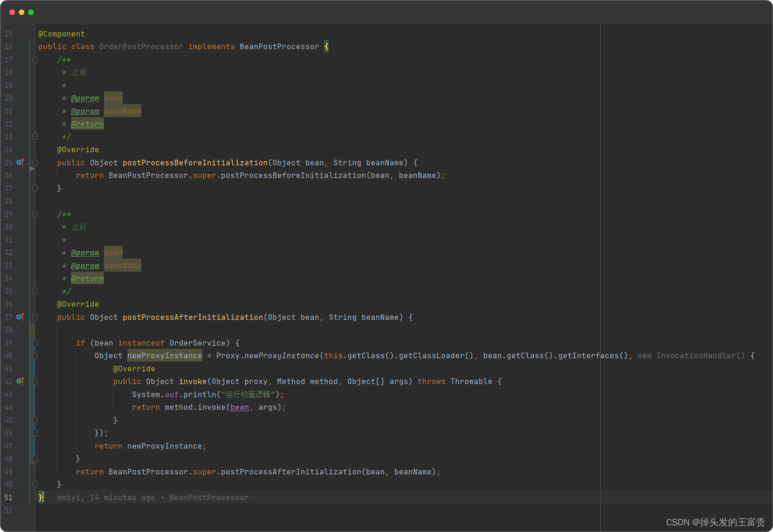Click the @param tag on line 33
The width and height of the screenshot is (773, 532).
click(x=85, y=266)
